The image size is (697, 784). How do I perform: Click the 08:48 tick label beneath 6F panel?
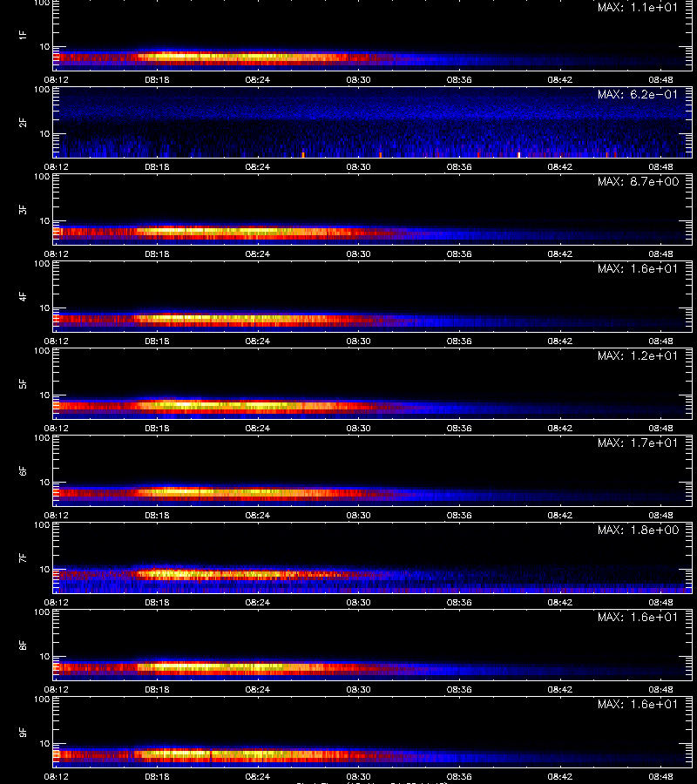point(661,515)
